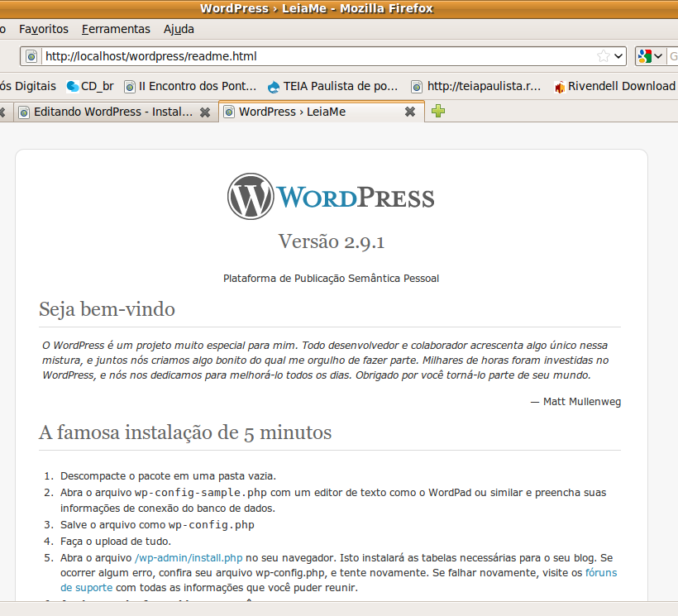This screenshot has width=678, height=616.
Task: Click the page identity icon in address bar
Action: click(x=31, y=56)
